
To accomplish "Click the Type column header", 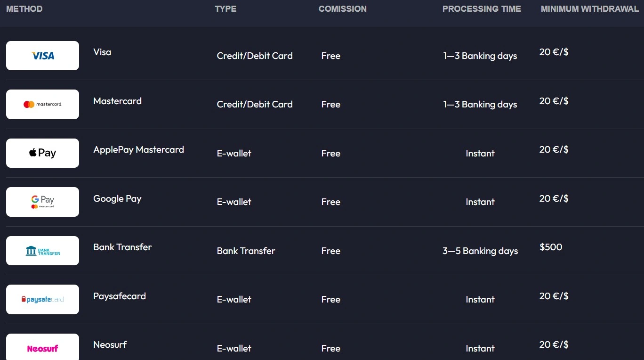I will click(x=225, y=9).
